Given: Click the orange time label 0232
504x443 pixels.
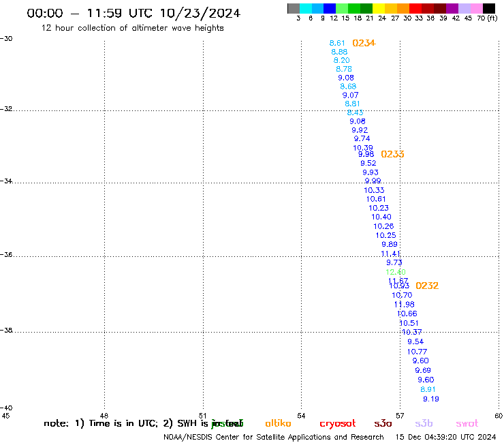Looking at the screenshot, I should tap(427, 286).
